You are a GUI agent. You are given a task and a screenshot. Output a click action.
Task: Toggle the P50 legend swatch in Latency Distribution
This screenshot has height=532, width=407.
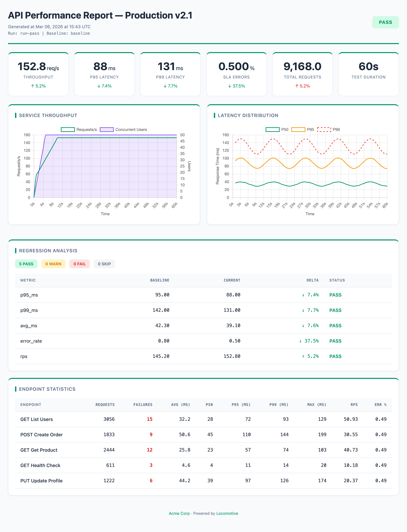point(272,130)
